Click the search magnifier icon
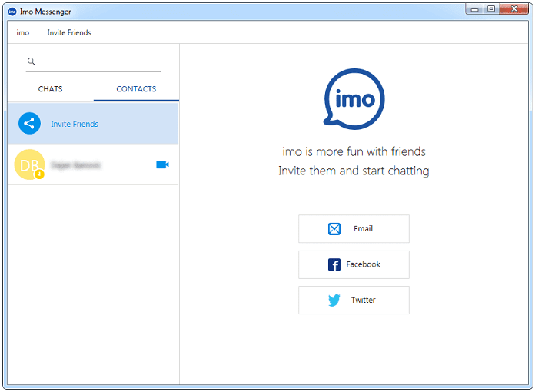The height and width of the screenshot is (392, 535). click(32, 61)
